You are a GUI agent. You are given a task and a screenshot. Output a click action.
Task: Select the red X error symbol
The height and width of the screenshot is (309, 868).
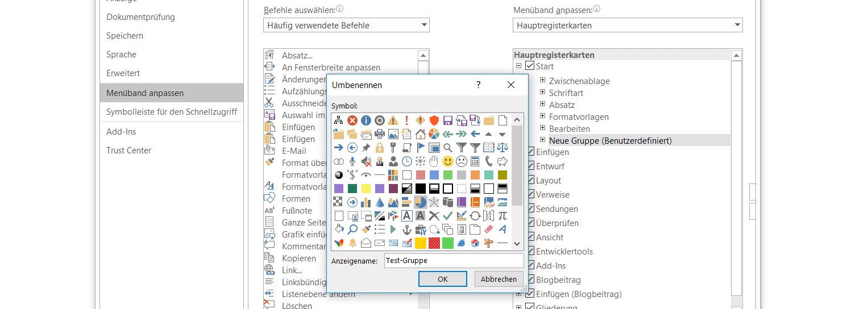click(352, 120)
